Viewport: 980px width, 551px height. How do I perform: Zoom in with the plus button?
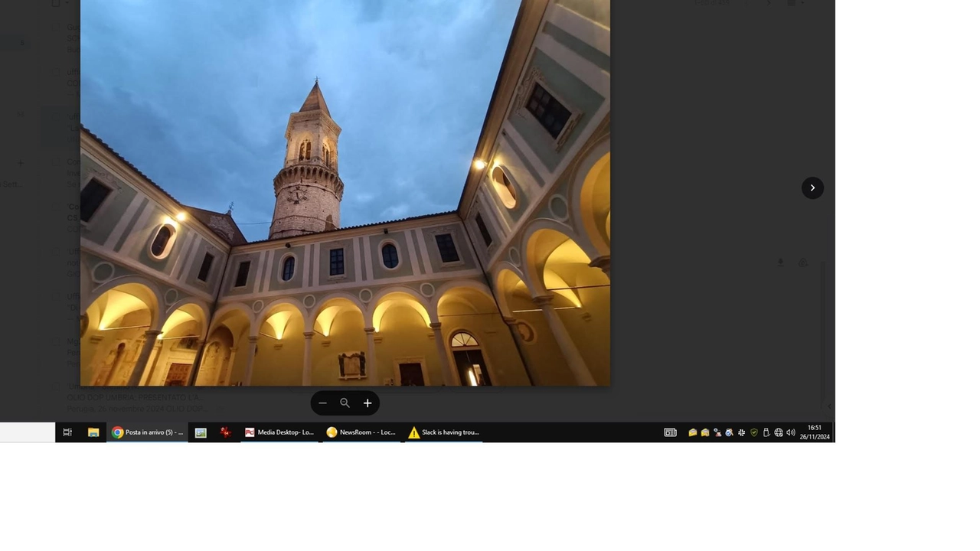coord(367,403)
